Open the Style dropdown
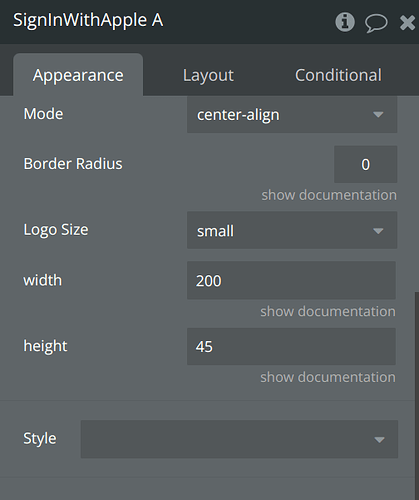This screenshot has height=500, width=419. point(239,439)
